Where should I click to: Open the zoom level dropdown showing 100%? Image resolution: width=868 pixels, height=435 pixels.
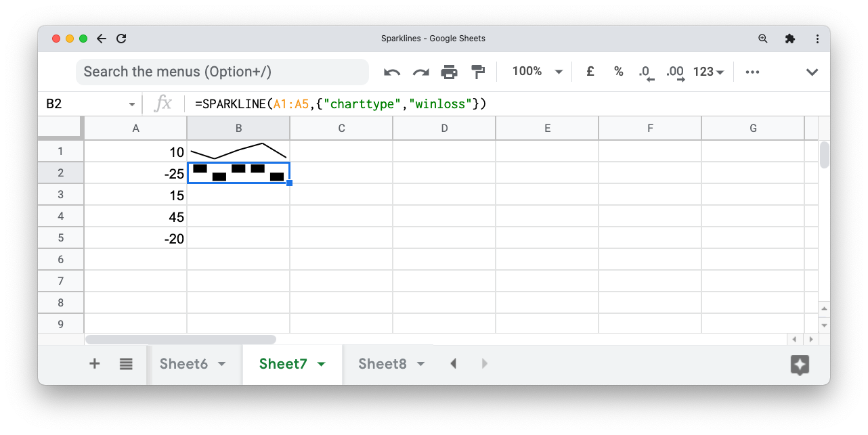coord(536,71)
